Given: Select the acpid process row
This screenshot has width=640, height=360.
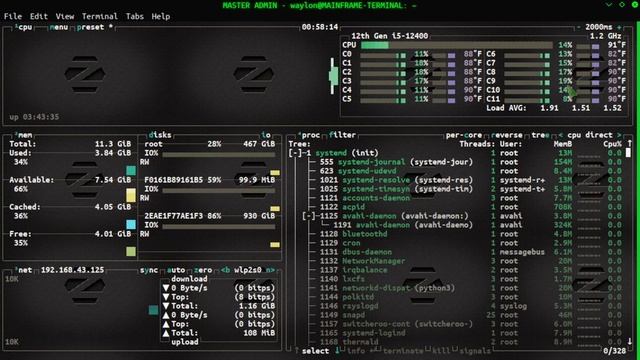Looking at the screenshot, I should tap(456, 207).
